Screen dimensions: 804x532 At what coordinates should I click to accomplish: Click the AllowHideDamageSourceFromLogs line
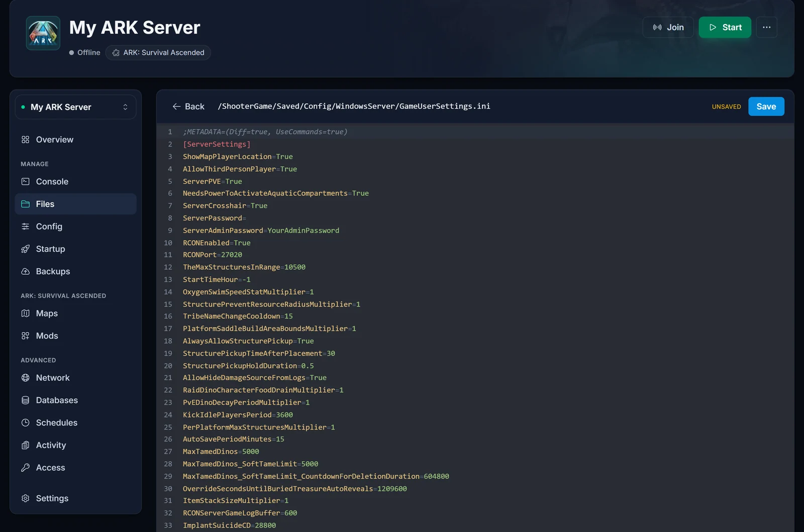pyautogui.click(x=254, y=377)
